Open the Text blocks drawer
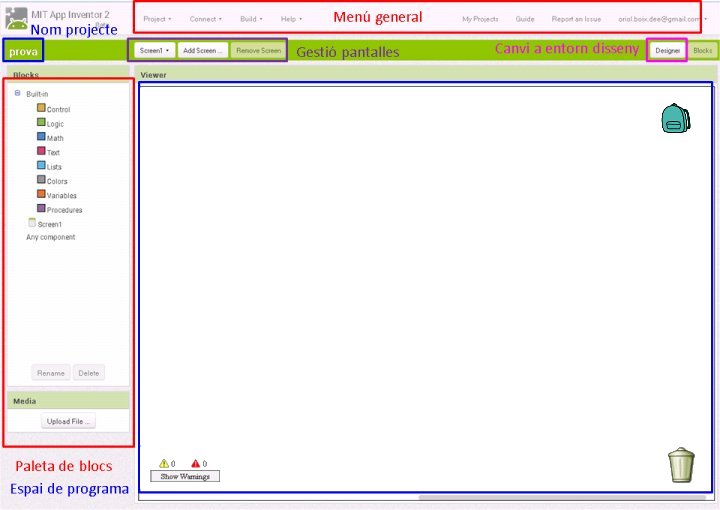Image resolution: width=720 pixels, height=510 pixels. [53, 152]
